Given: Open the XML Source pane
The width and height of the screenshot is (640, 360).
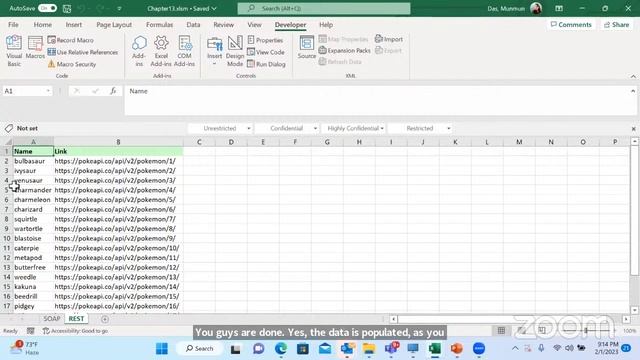Looking at the screenshot, I should tap(307, 48).
